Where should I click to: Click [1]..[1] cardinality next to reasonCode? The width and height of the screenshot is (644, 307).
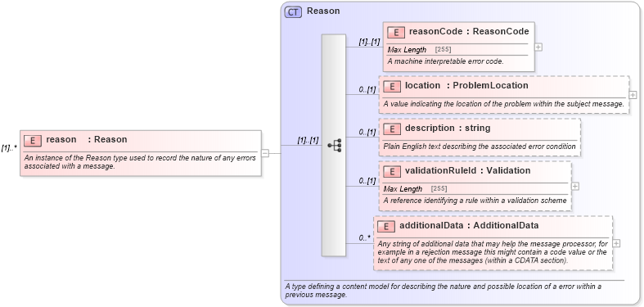coord(369,42)
